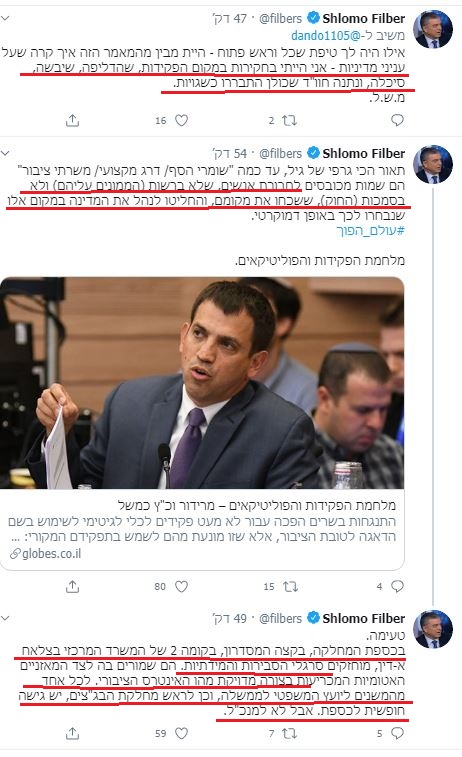Screen dimensions: 462x757
Task: Expand the second tweet's chevron menu
Action: [x=6, y=153]
